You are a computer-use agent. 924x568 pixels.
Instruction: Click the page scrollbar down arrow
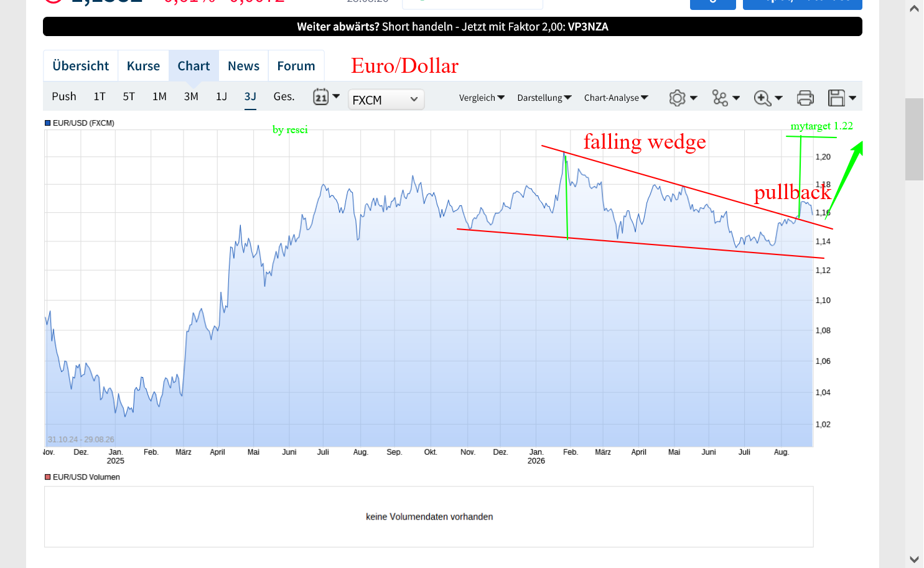pyautogui.click(x=914, y=559)
